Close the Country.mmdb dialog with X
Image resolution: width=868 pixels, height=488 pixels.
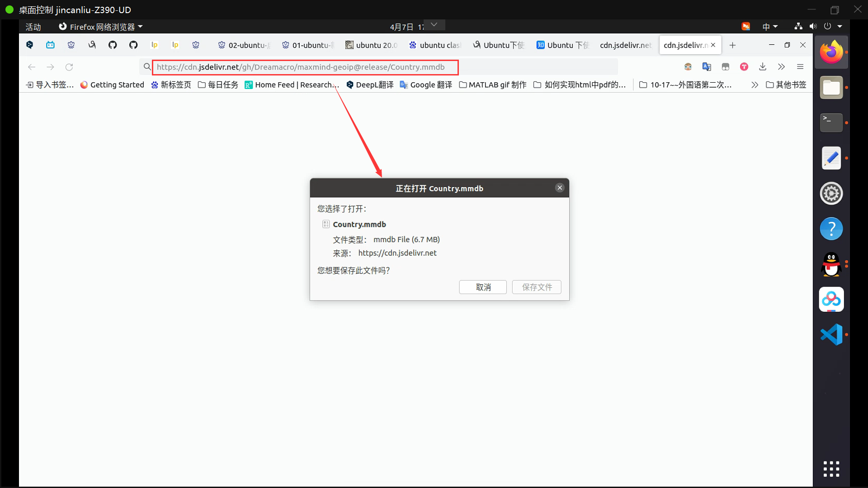tap(560, 188)
